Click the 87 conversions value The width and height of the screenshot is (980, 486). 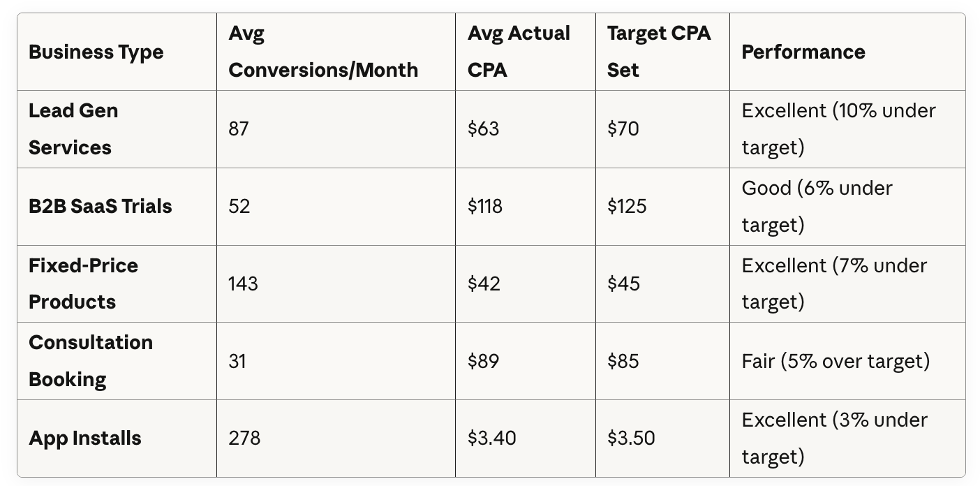pyautogui.click(x=239, y=129)
